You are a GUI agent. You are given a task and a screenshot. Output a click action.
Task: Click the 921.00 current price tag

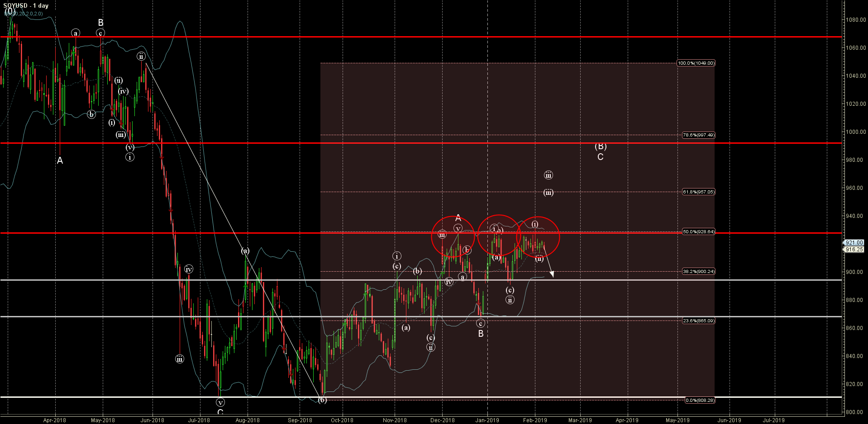click(854, 243)
